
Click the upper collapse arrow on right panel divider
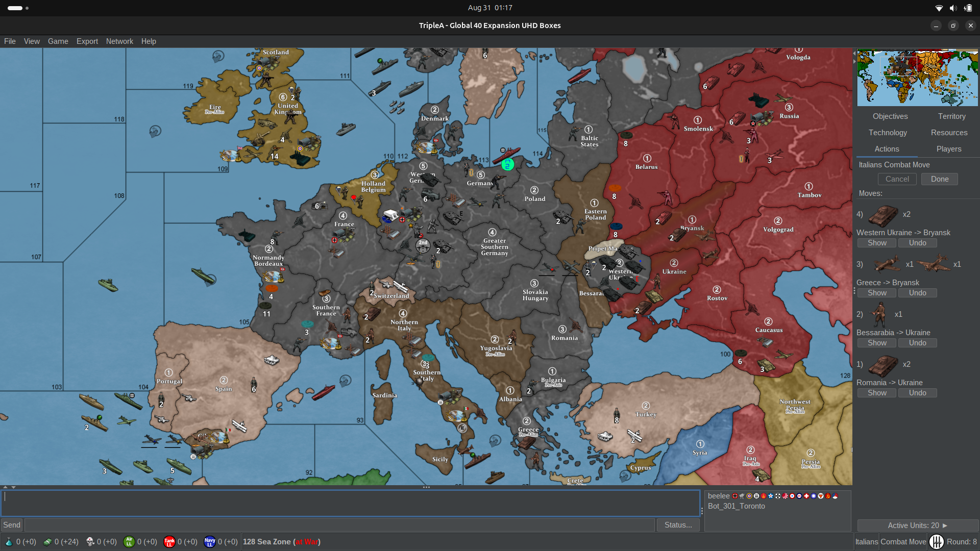[x=854, y=53]
